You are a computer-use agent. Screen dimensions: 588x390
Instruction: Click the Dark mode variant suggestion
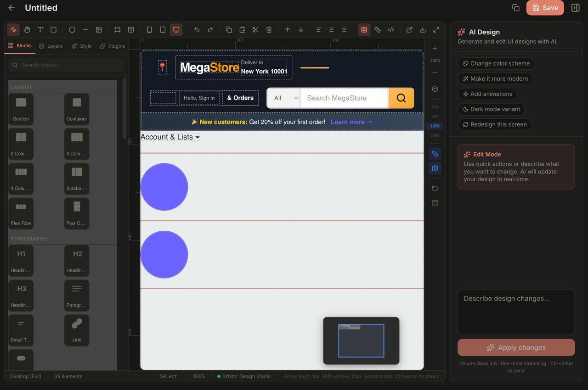tap(491, 109)
